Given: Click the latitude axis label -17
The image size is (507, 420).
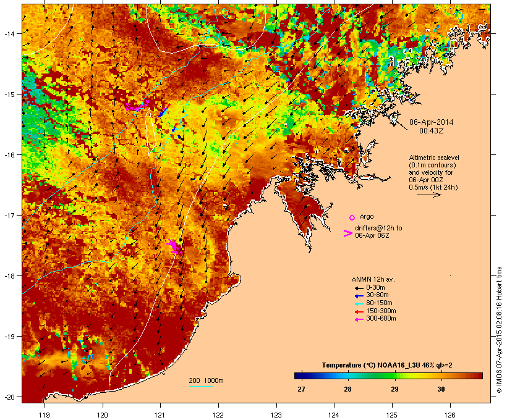Looking at the screenshot, I should (x=9, y=215).
